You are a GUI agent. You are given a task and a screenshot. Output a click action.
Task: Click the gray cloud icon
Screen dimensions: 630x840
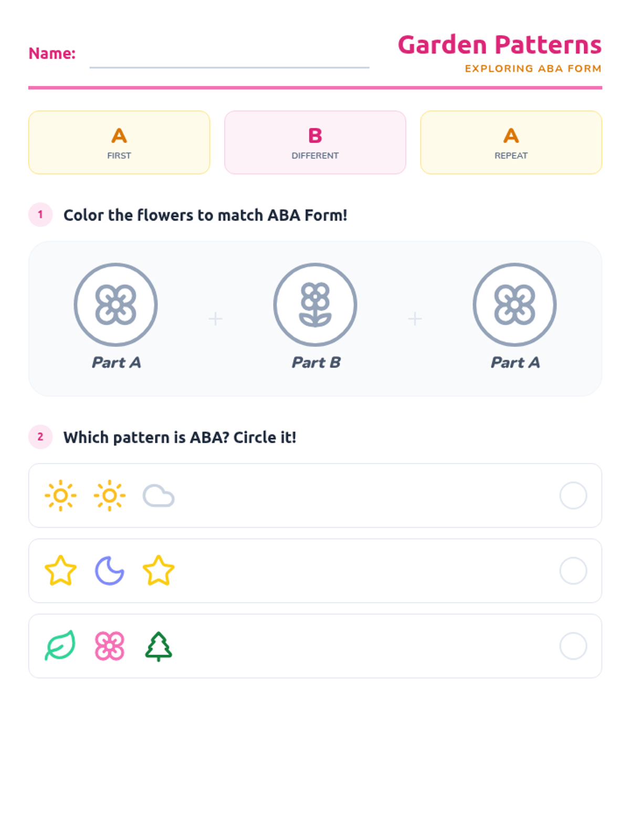point(159,496)
